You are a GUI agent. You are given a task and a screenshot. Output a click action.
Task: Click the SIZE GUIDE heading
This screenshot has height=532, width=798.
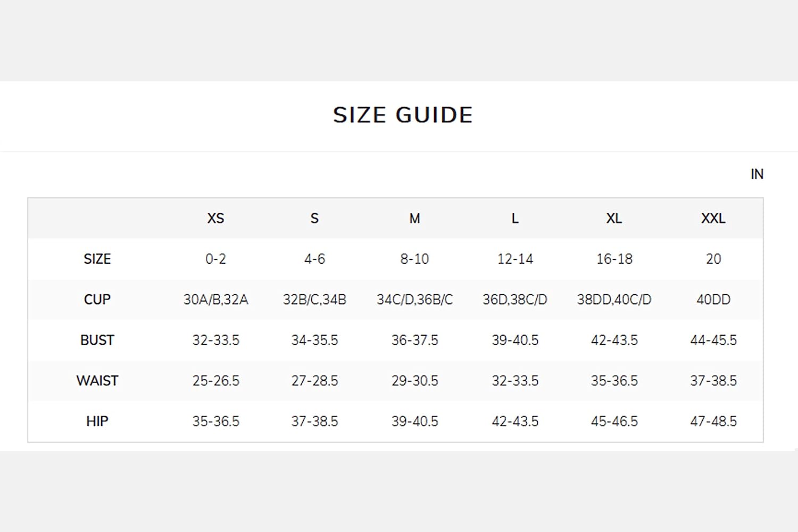point(403,115)
